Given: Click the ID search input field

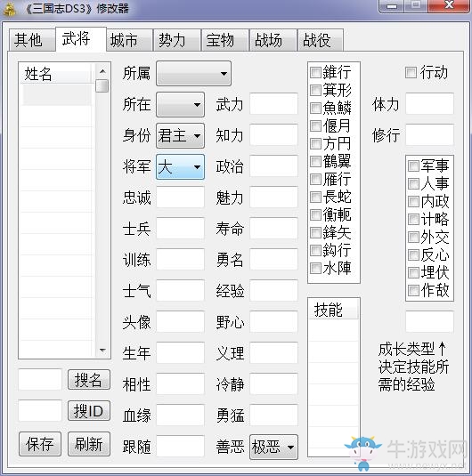Looking at the screenshot, I should pyautogui.click(x=40, y=411).
